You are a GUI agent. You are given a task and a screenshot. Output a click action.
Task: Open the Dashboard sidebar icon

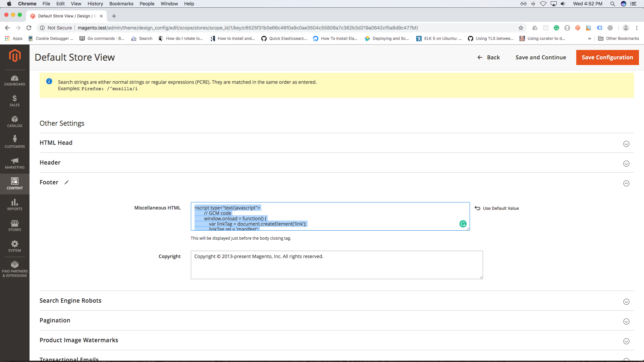14,80
